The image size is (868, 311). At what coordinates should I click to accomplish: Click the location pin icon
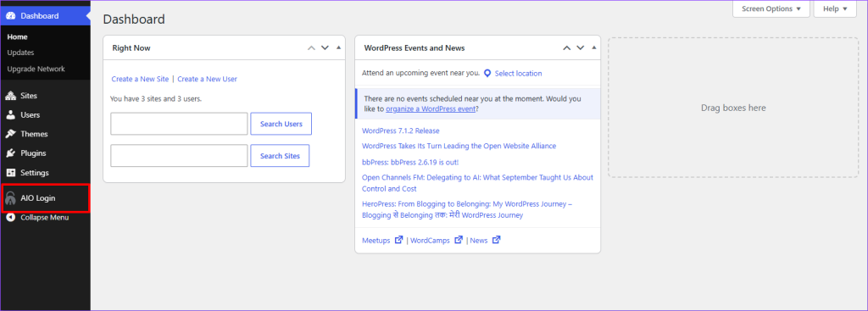click(x=487, y=73)
